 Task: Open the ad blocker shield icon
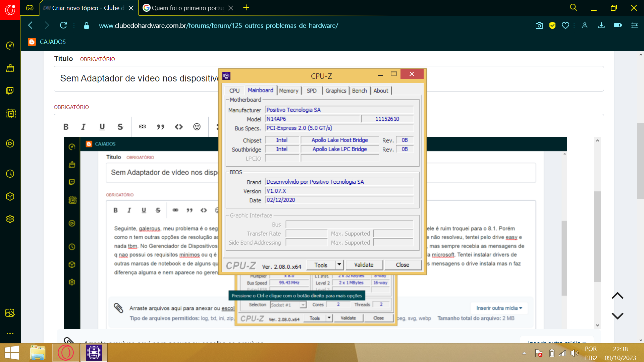[x=552, y=25]
